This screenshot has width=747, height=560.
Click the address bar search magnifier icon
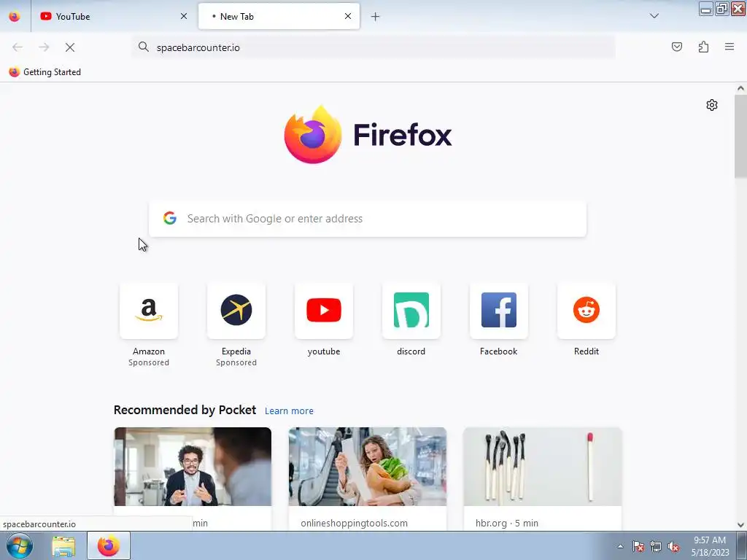(144, 47)
